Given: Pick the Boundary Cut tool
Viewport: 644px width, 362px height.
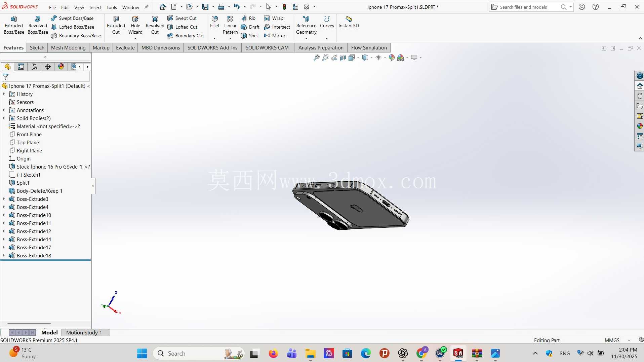Looking at the screenshot, I should click(x=186, y=36).
